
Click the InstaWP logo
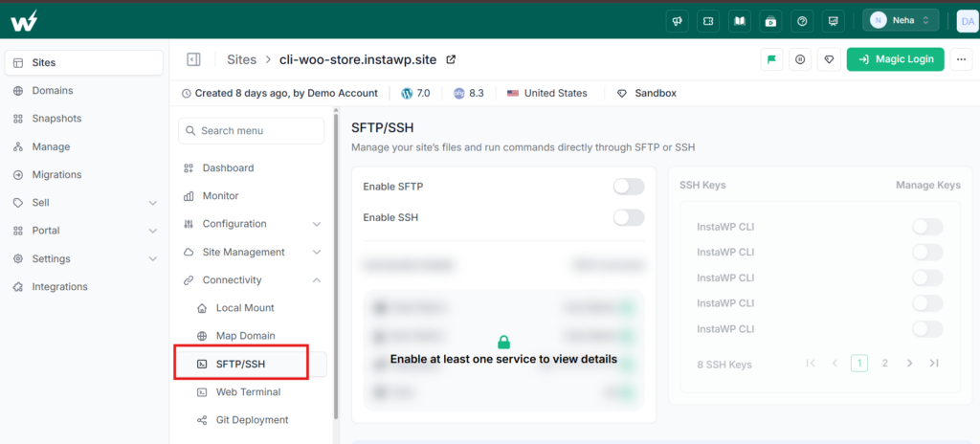coord(24,21)
